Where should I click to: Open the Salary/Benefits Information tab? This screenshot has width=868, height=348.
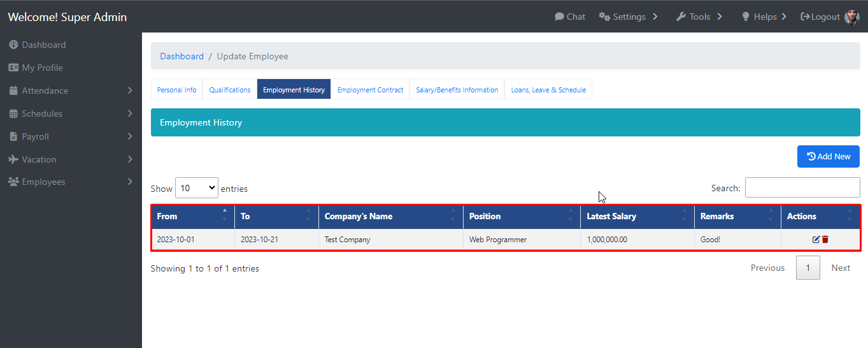(457, 90)
